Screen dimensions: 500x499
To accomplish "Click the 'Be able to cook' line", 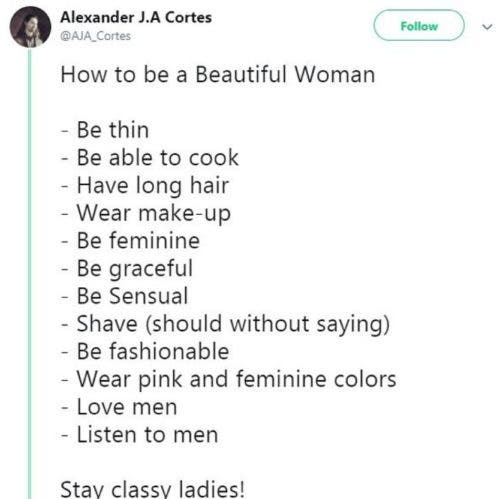I will tap(150, 157).
